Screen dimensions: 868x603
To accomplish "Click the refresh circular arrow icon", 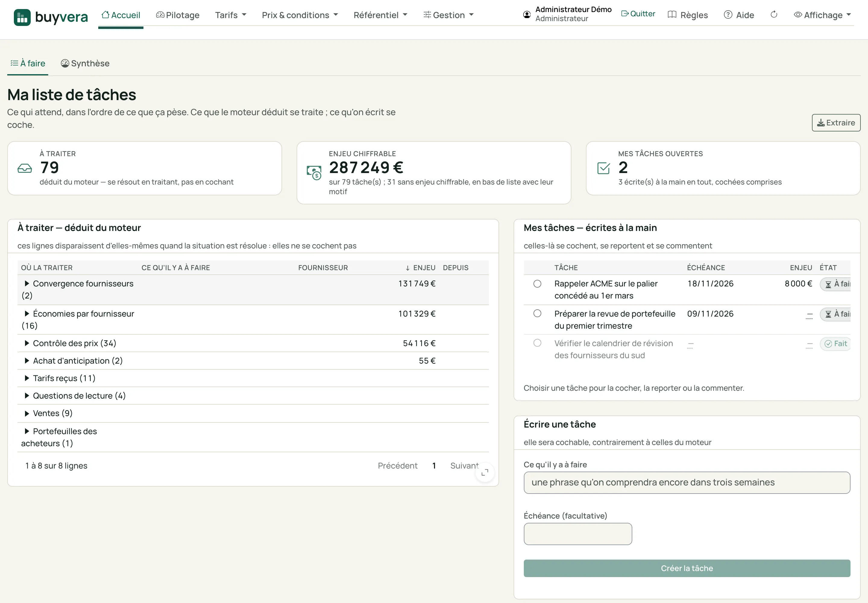I will pyautogui.click(x=774, y=15).
